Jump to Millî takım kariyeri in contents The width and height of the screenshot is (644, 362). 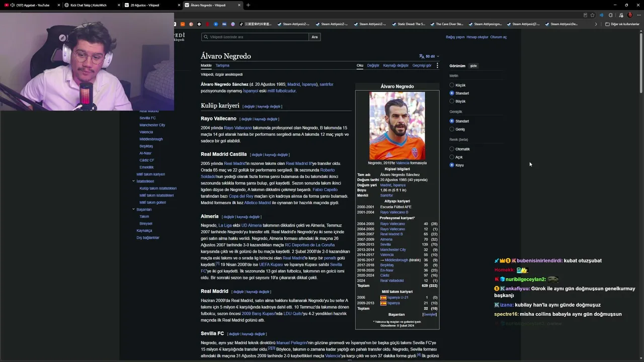(151, 174)
